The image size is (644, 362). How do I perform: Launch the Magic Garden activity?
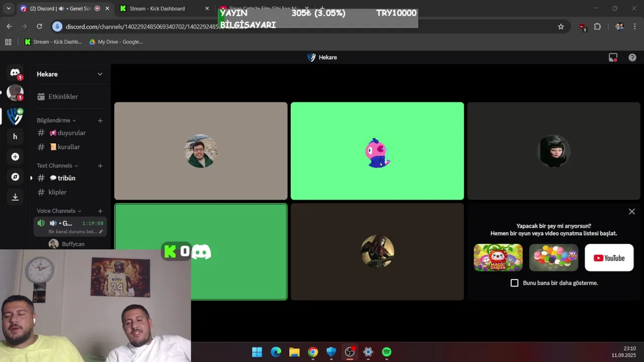click(498, 257)
